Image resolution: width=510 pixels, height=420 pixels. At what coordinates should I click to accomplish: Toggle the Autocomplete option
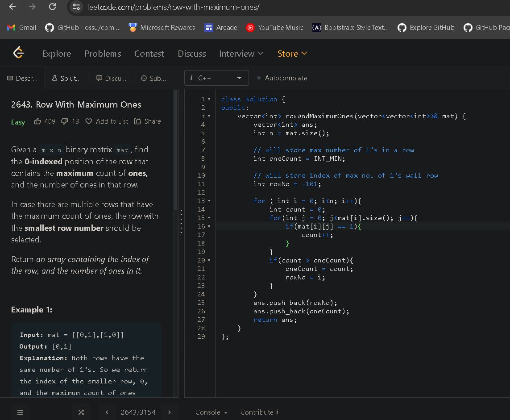pyautogui.click(x=282, y=78)
